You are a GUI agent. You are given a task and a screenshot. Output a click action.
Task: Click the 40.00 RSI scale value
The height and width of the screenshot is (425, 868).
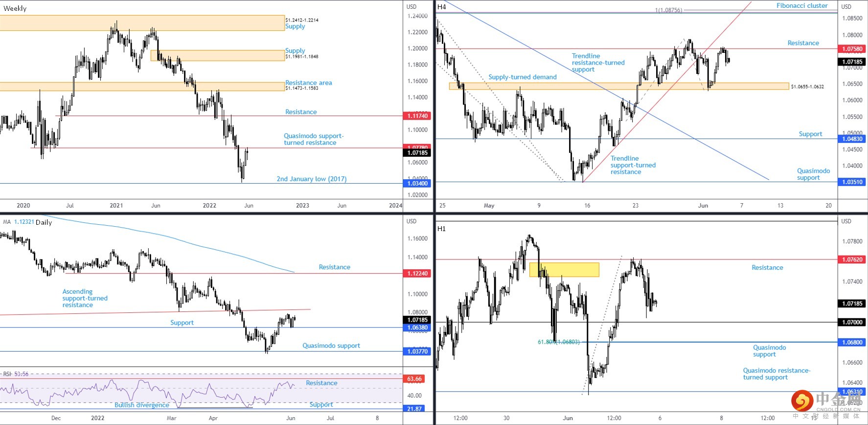point(414,396)
